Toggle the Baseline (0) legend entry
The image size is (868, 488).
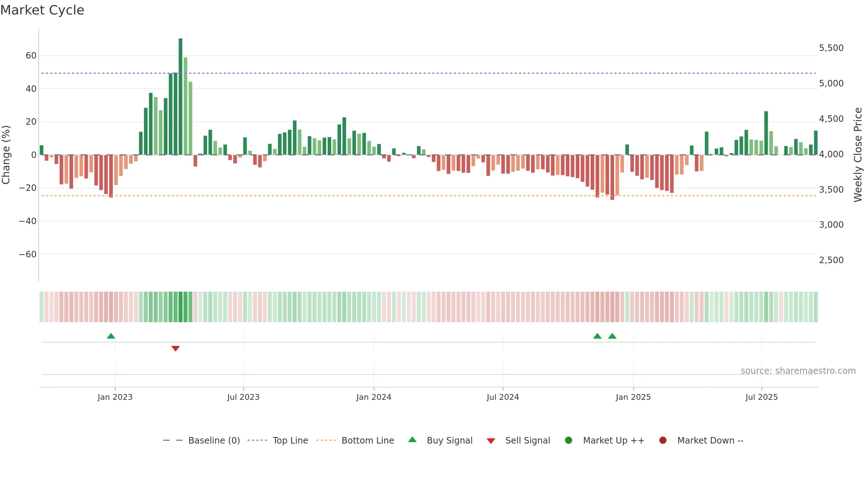(201, 440)
